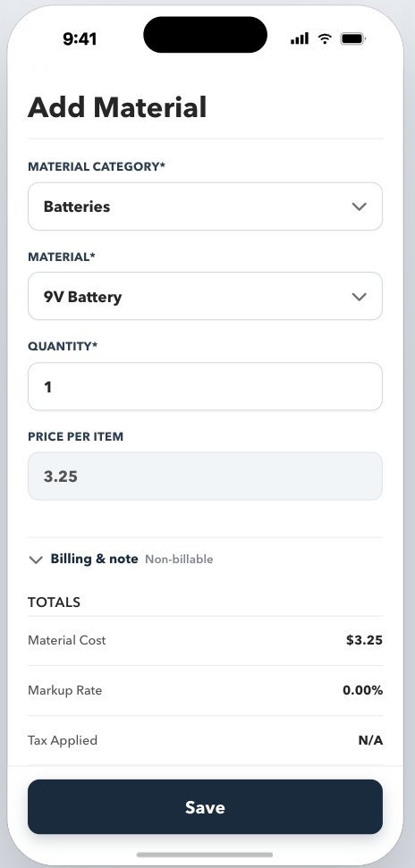Tap the cellular signal bars icon
Viewport: 415px width, 868px height.
(300, 38)
